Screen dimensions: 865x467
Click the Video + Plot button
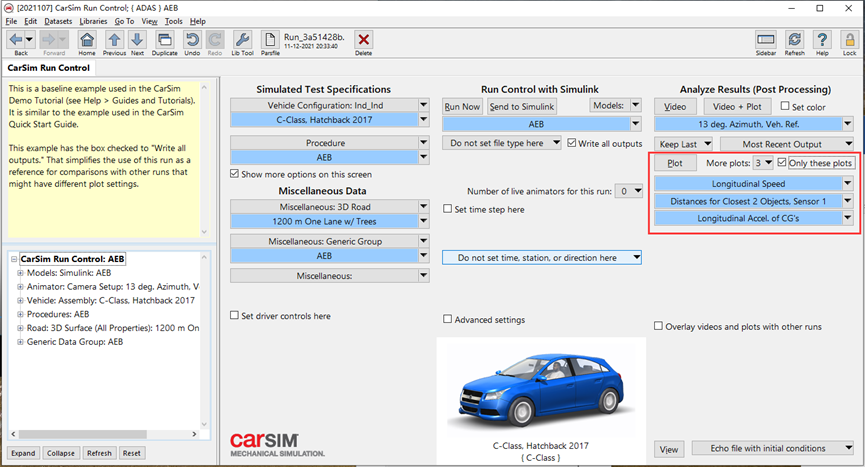click(737, 106)
